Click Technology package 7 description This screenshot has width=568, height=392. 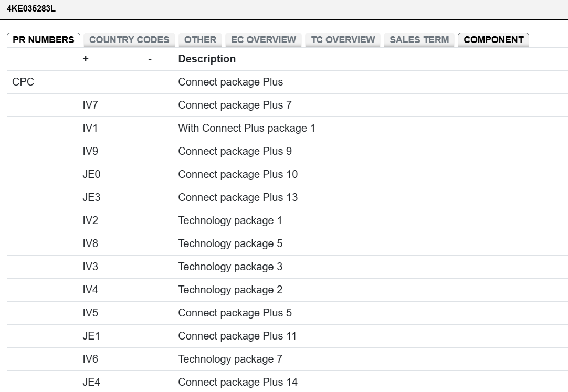click(x=230, y=359)
